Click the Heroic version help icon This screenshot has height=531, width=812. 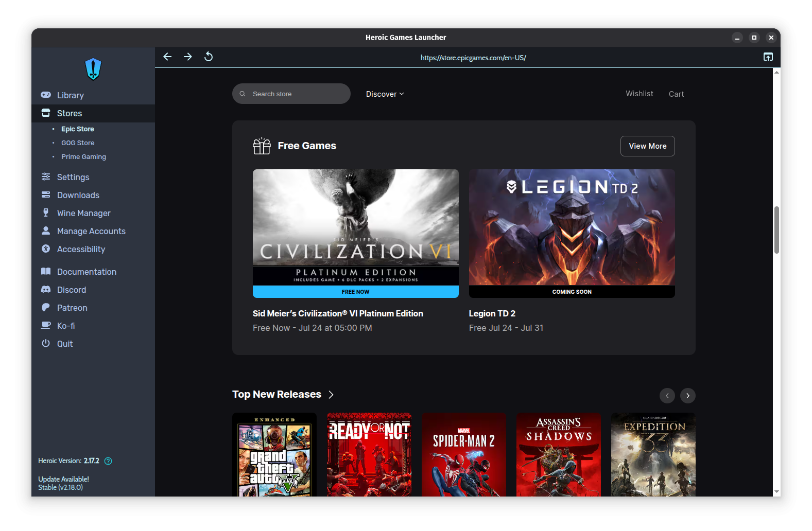point(108,461)
